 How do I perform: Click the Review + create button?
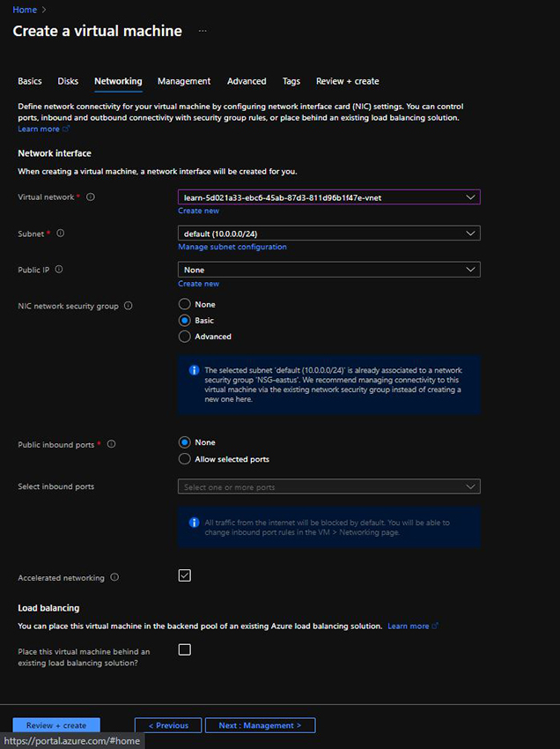(56, 725)
